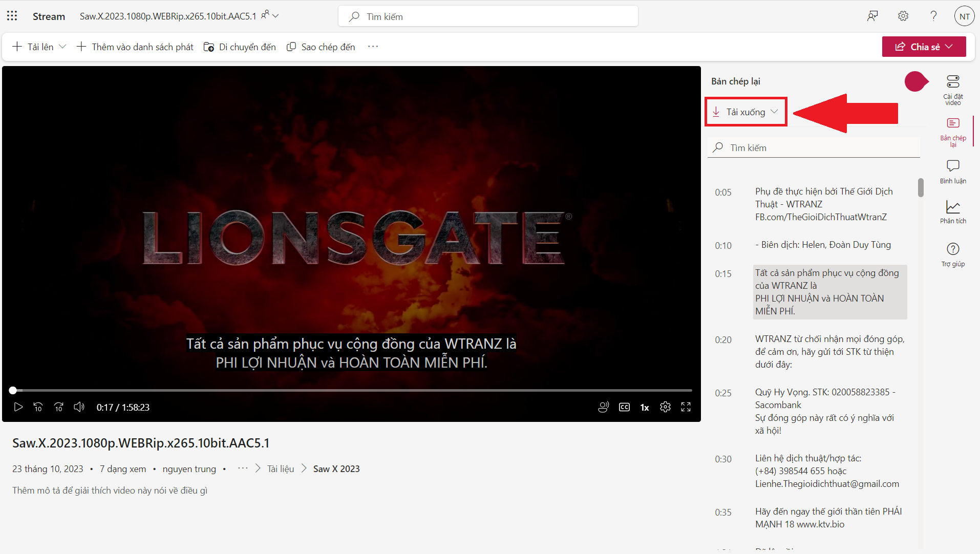Skip forward 10 seconds

(58, 407)
